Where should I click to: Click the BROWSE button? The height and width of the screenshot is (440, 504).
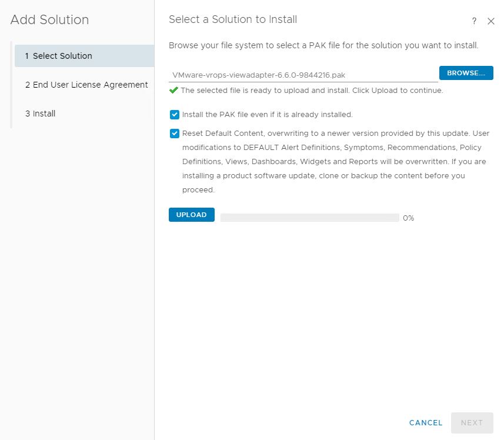(x=466, y=73)
